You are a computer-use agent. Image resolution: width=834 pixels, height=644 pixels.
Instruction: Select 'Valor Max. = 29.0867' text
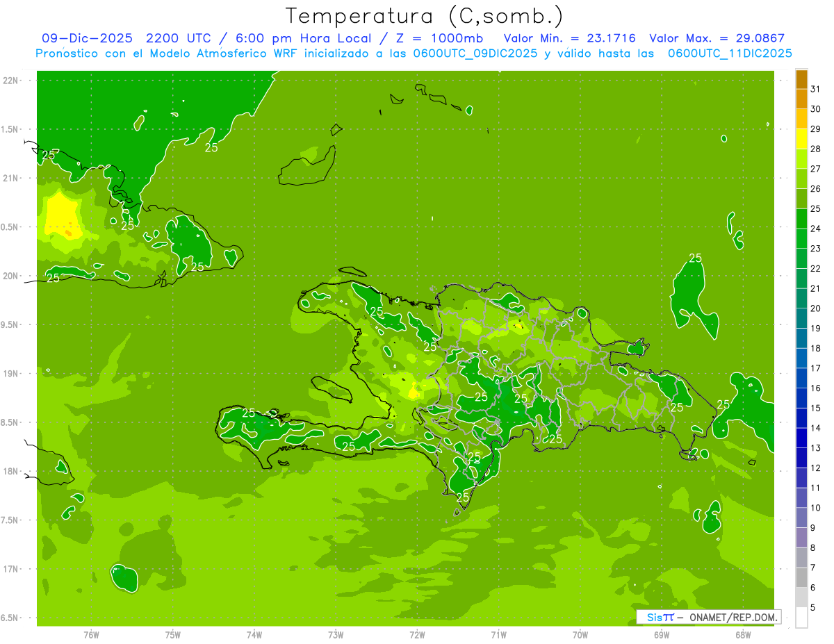click(x=717, y=38)
